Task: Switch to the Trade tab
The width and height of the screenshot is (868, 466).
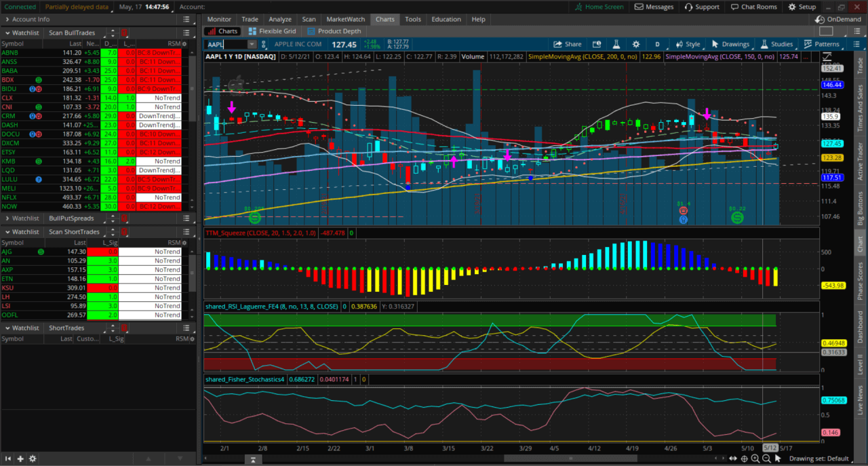Action: tap(250, 19)
